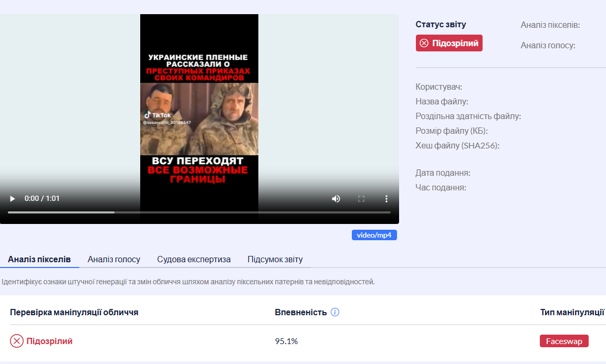Image resolution: width=606 pixels, height=364 pixels.
Task: Open the video player's three-dot options menu
Action: (386, 199)
